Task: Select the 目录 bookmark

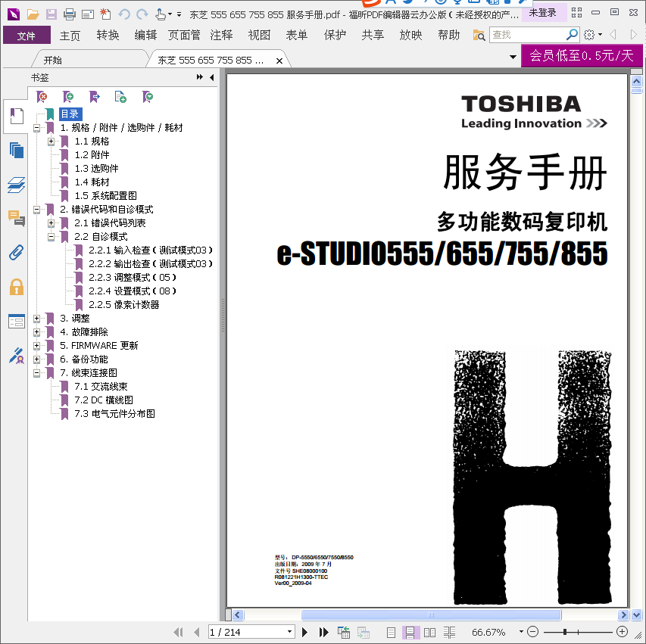Action: click(x=70, y=114)
